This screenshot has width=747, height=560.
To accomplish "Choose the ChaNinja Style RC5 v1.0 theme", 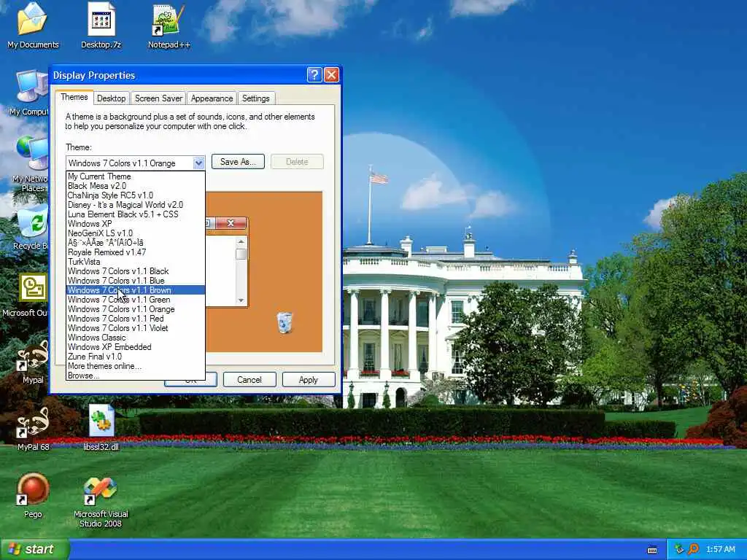I will click(135, 195).
